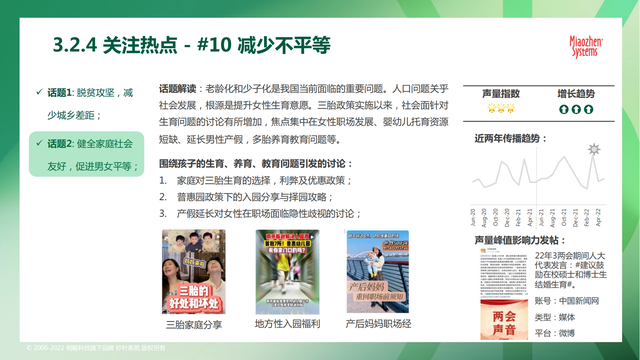Click the first green up-arrow under 增长趋势
Screen dimensions: 640x360
564,109
